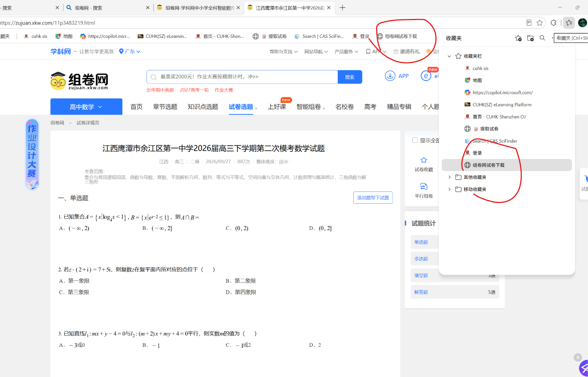Open the 名校卷 nav tab
Image resolution: width=588 pixels, height=377 pixels.
click(345, 107)
